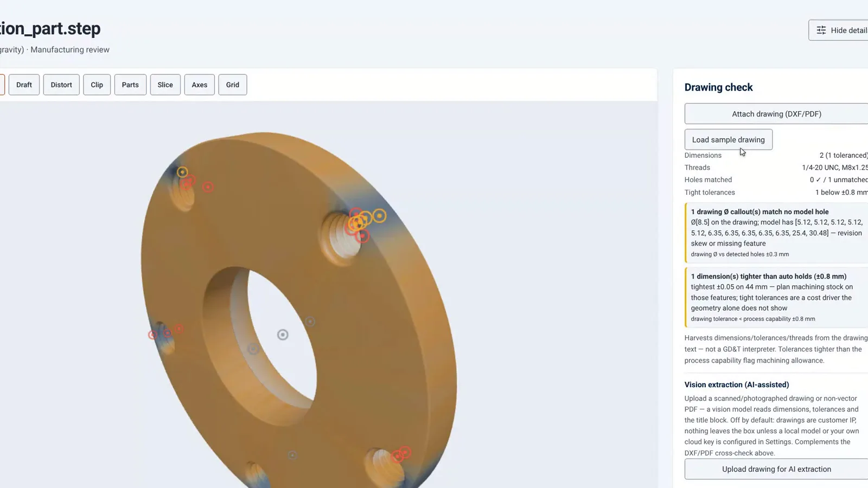Click the gray target marker at bore center
Viewport: 868px width, 488px height.
pos(283,335)
